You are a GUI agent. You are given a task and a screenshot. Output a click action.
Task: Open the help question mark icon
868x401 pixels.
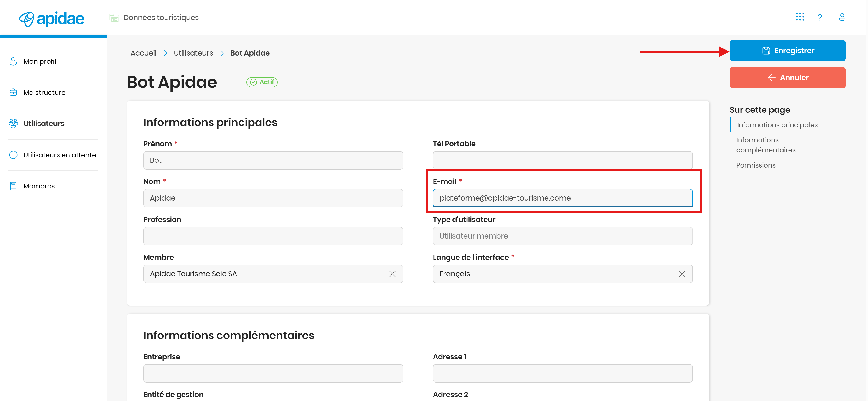pos(820,17)
